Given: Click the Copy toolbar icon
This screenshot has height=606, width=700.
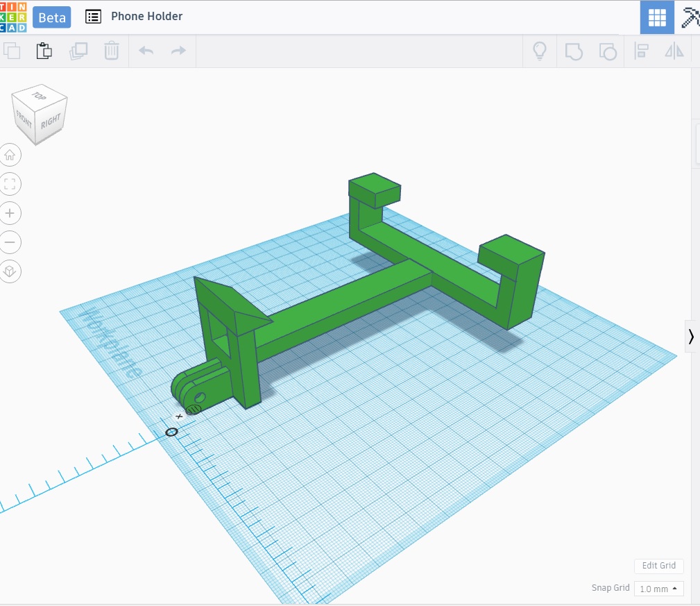Looking at the screenshot, I should (x=12, y=51).
